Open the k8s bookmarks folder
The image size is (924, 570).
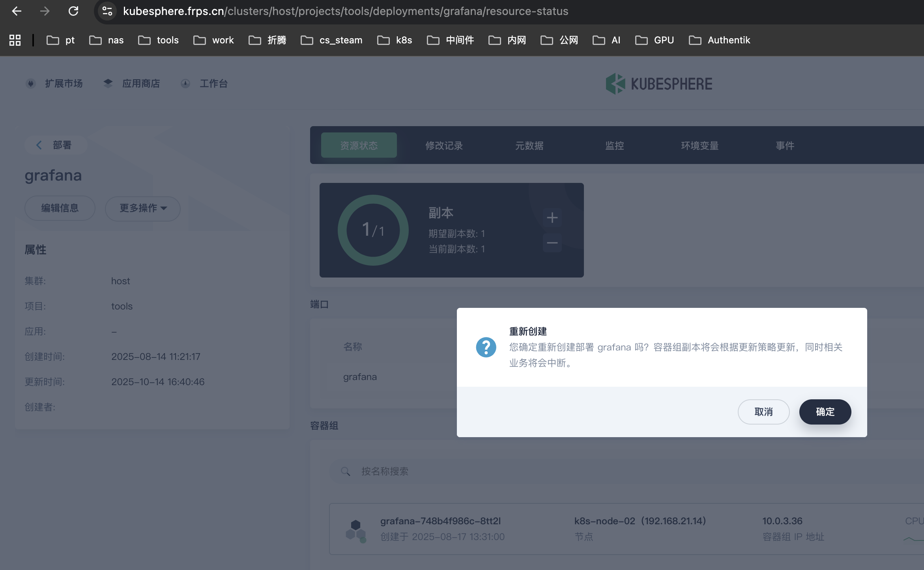[x=395, y=40]
